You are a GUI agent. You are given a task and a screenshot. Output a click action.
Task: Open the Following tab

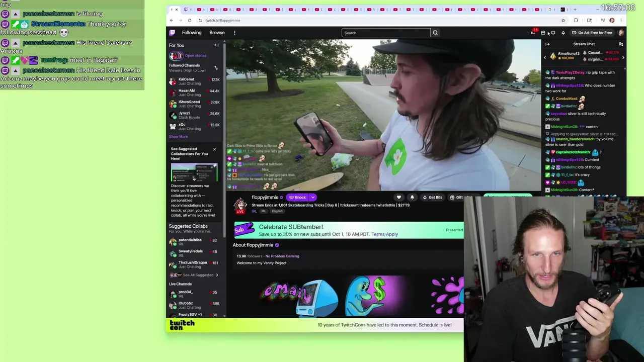(x=192, y=33)
